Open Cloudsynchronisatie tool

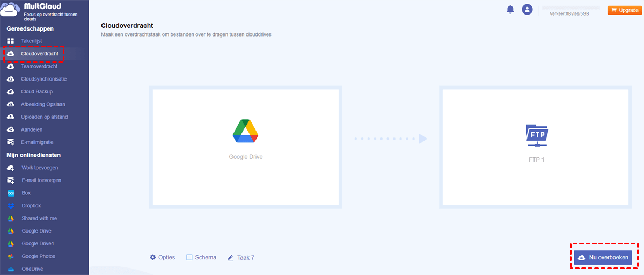pyautogui.click(x=44, y=79)
